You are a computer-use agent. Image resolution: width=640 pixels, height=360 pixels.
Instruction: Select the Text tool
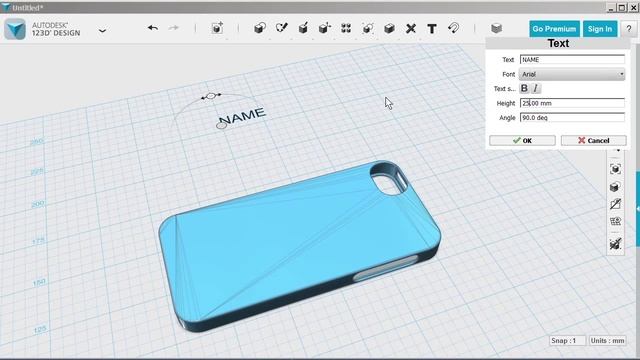click(x=432, y=29)
